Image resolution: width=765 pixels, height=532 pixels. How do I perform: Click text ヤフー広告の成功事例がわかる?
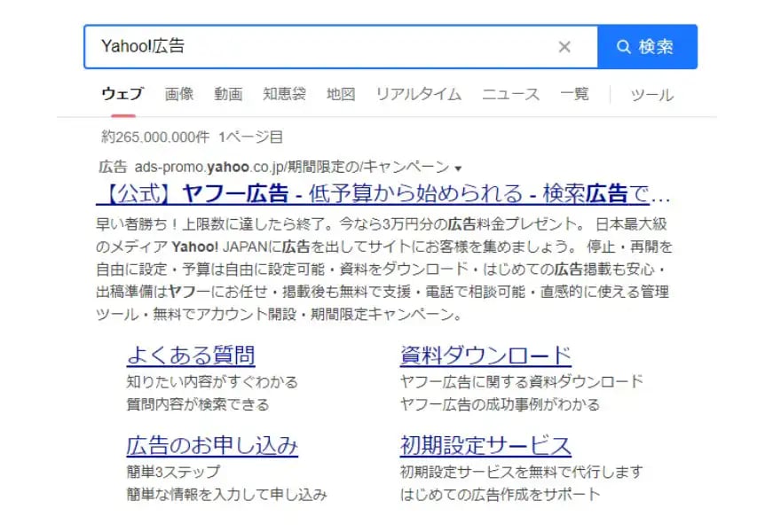500,404
